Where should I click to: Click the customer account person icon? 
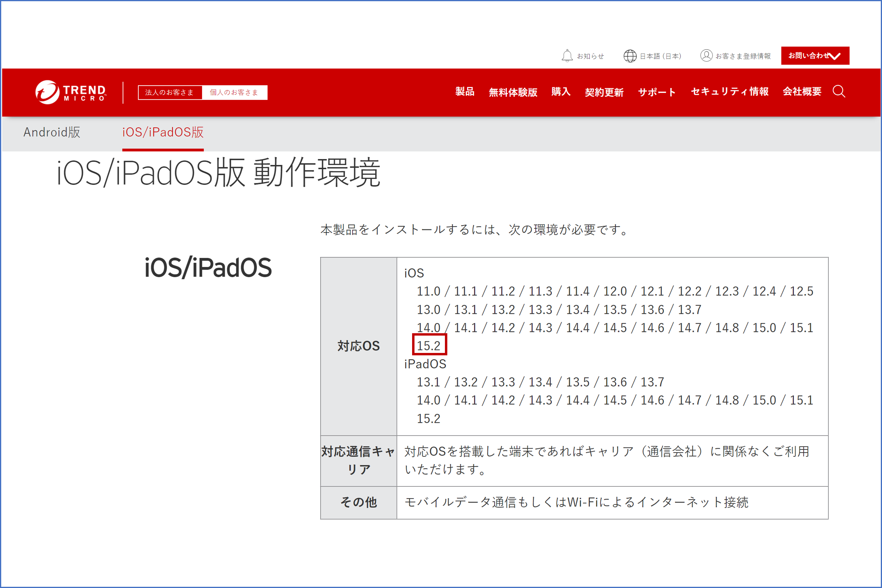706,56
